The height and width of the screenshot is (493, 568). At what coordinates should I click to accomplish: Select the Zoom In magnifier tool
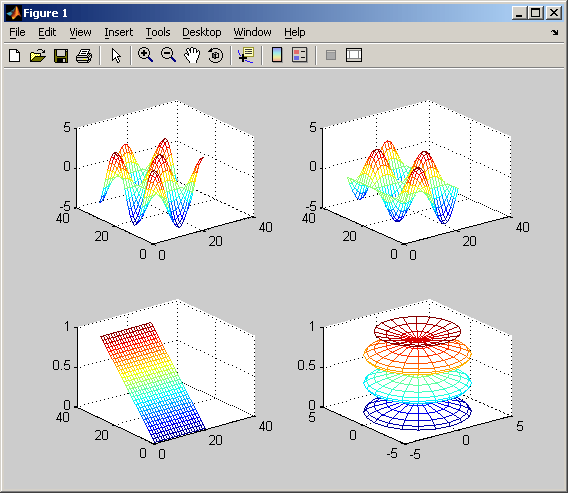(x=145, y=55)
